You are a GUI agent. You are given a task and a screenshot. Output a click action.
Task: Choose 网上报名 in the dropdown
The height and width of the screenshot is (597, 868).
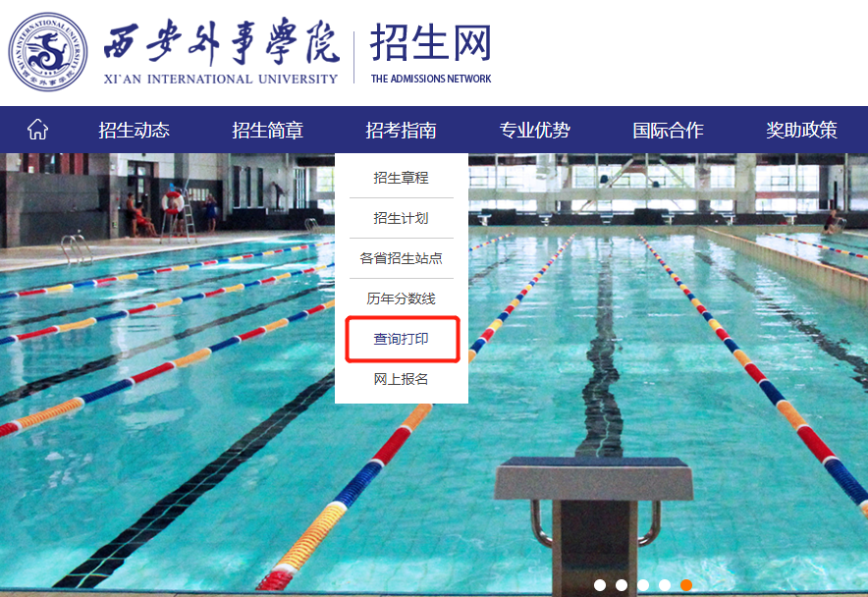402,379
